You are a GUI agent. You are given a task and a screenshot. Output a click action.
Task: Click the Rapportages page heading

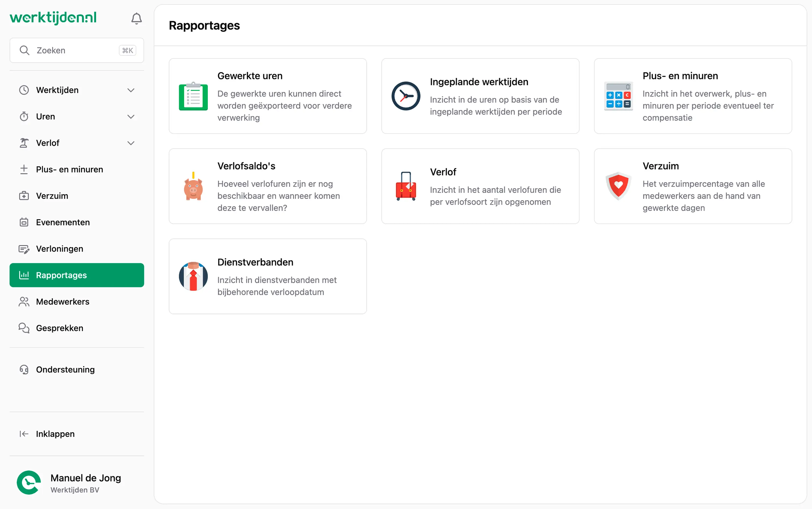tap(204, 26)
